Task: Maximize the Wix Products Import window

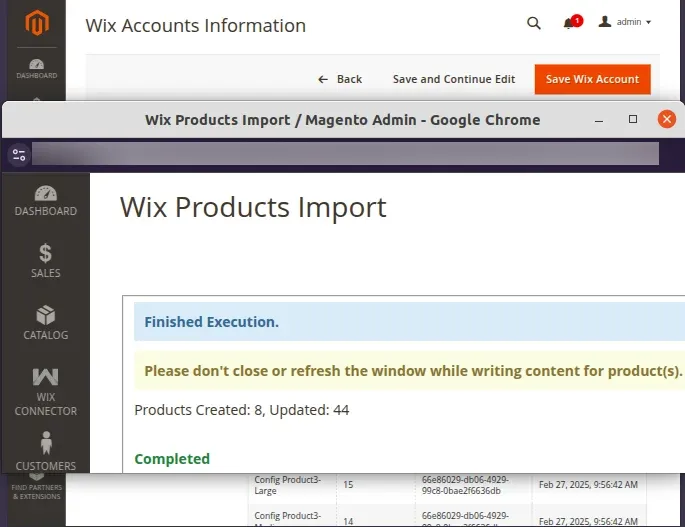Action: pos(633,119)
